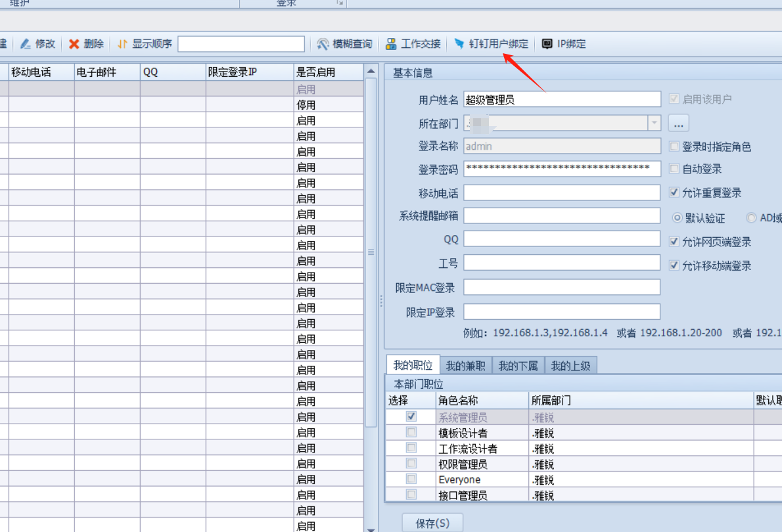Switch to 我的下属 tab
Image resolution: width=782 pixels, height=532 pixels.
click(518, 366)
